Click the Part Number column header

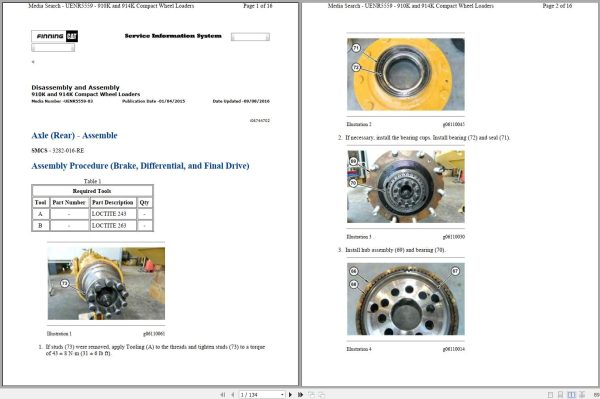pyautogui.click(x=69, y=202)
